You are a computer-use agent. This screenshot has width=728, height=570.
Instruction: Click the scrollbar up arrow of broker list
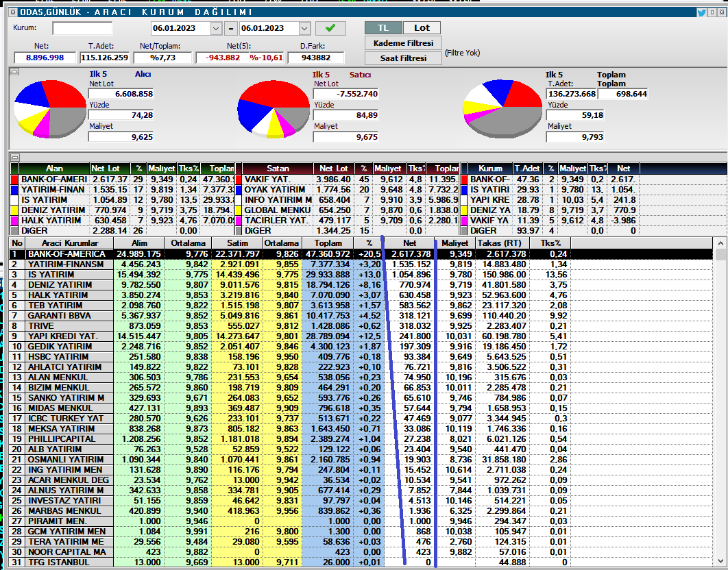click(x=720, y=243)
